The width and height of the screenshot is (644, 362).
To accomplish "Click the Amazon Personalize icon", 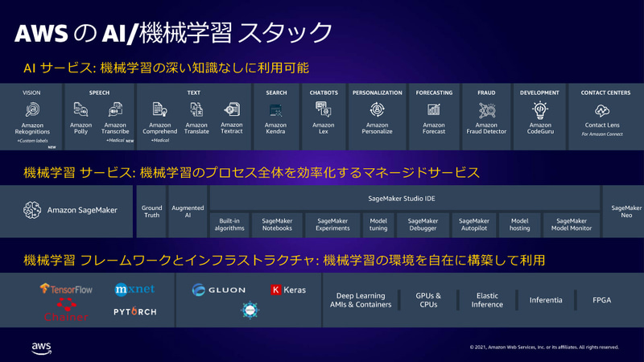I will click(x=377, y=109).
